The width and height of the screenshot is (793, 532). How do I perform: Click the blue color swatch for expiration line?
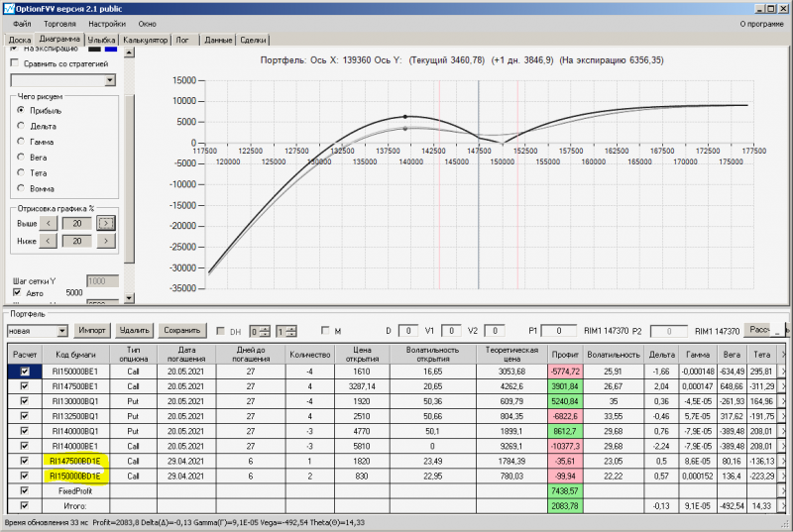click(111, 49)
